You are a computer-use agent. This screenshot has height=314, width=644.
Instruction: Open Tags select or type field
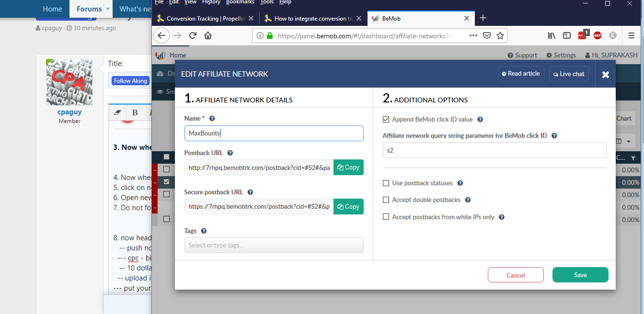point(274,245)
